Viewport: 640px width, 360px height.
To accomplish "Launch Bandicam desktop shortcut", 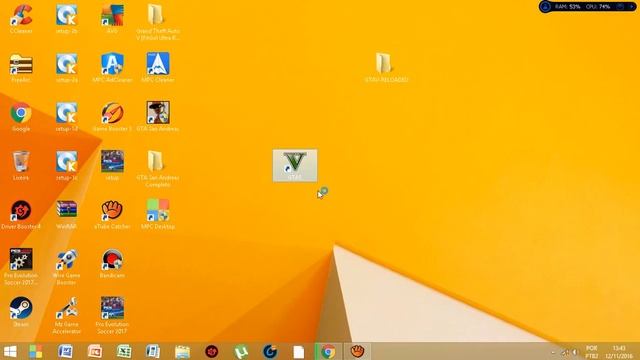I will [x=112, y=263].
